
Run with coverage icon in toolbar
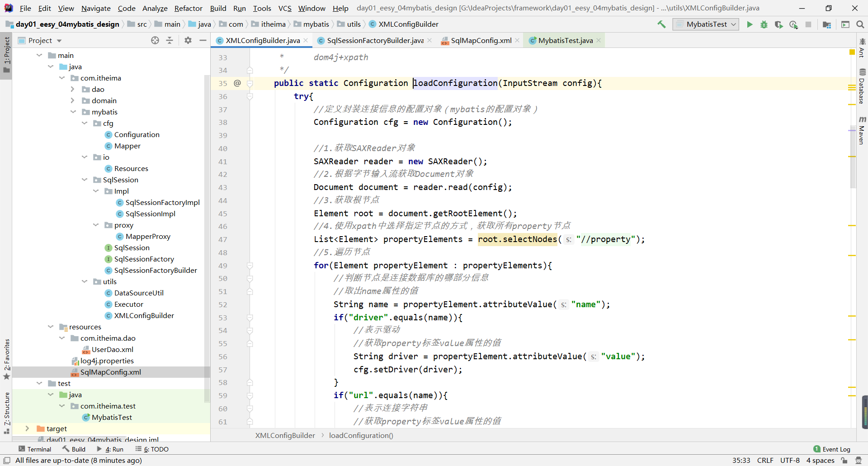778,24
